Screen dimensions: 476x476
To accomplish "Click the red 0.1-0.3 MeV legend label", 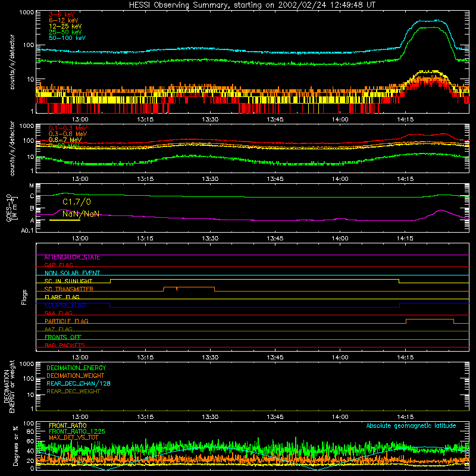I will 68,128.
